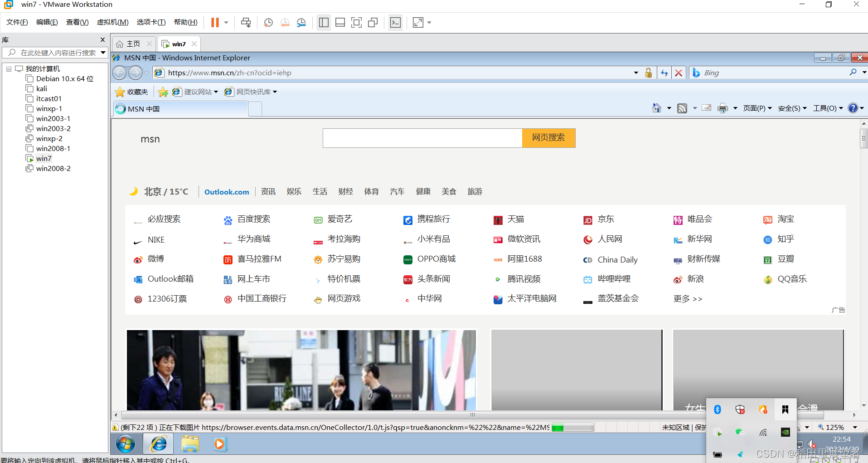Open the 编辑(E) menu
The height and width of the screenshot is (463, 868).
(47, 22)
